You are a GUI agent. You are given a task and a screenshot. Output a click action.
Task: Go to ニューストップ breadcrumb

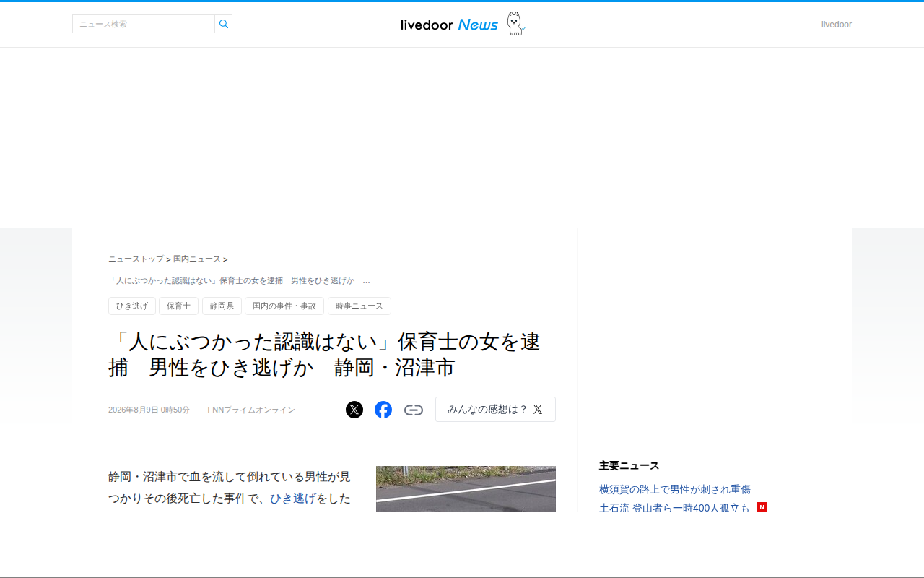click(136, 259)
